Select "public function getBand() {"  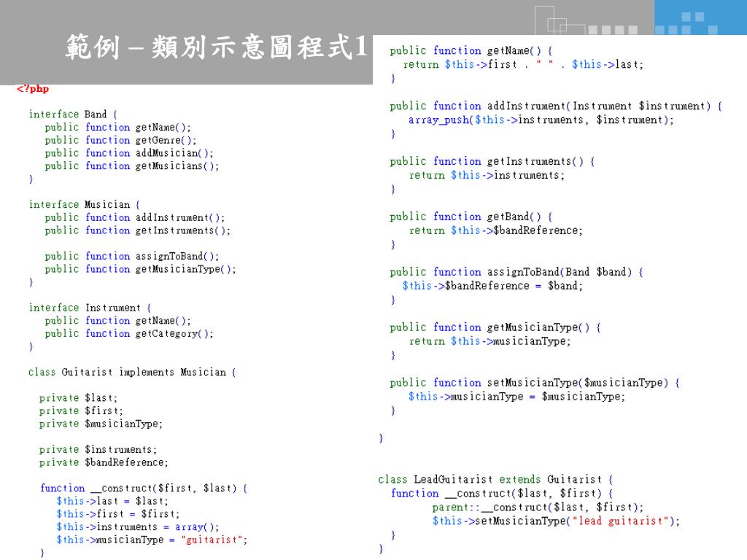pos(471,216)
